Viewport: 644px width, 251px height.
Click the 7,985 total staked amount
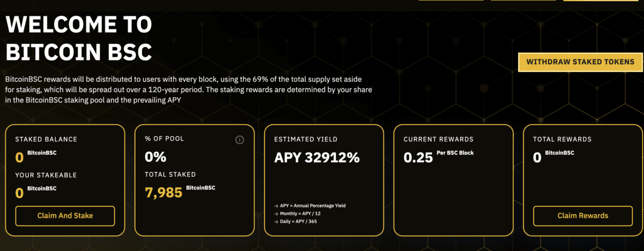pos(163,192)
